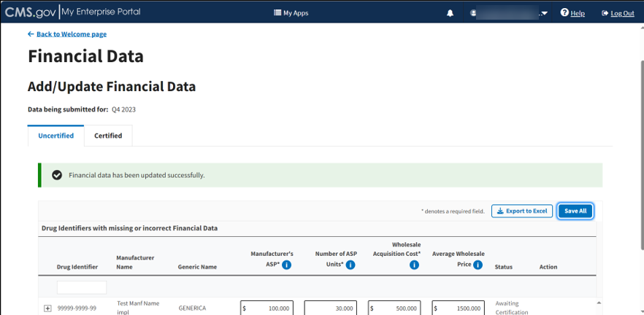Select the Uncertified tab

tap(55, 136)
